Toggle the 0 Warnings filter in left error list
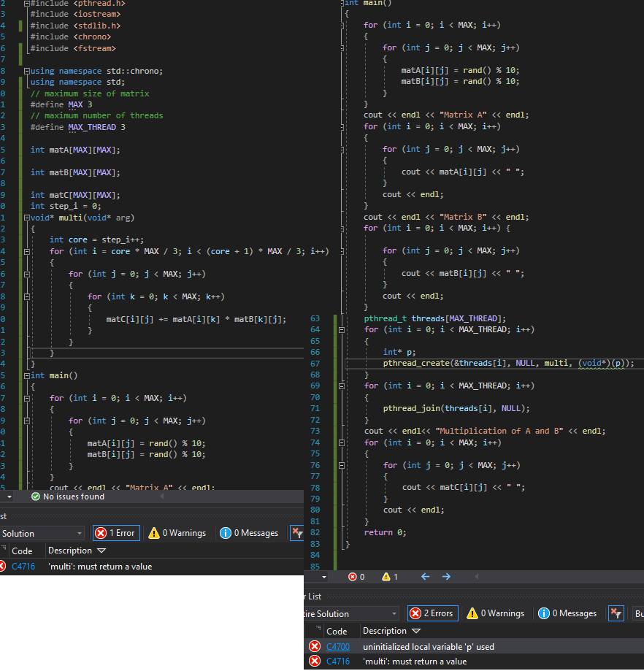The height and width of the screenshot is (671, 644). (x=177, y=533)
